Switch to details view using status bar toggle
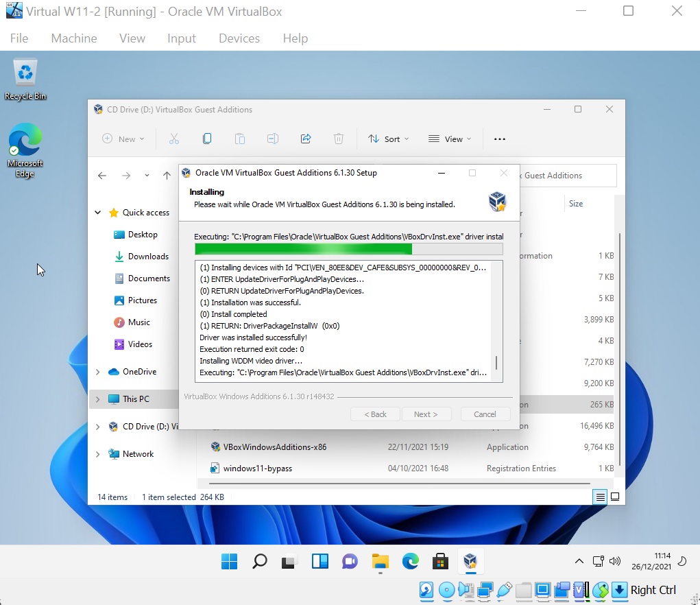 [x=601, y=497]
